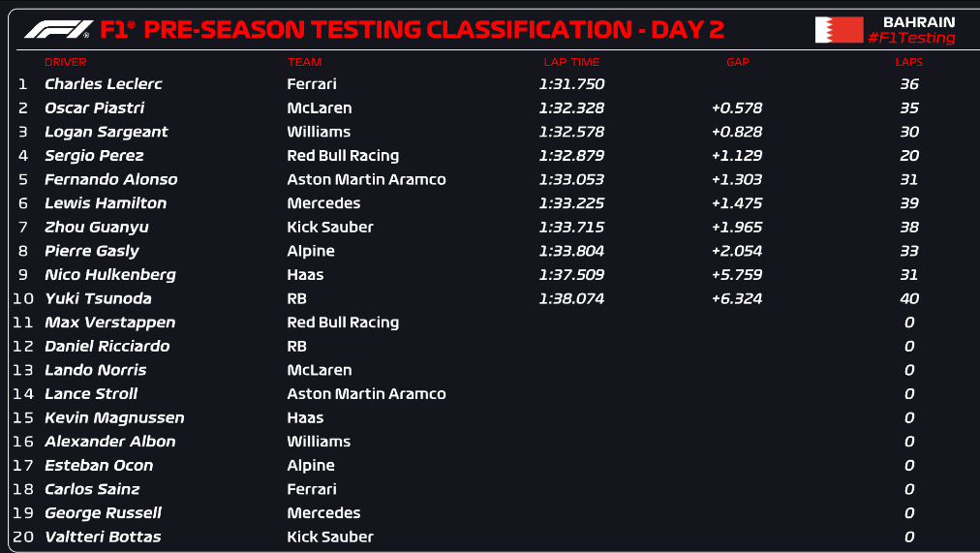
Task: Click the #F1Testing hashtag
Action: coord(911,38)
